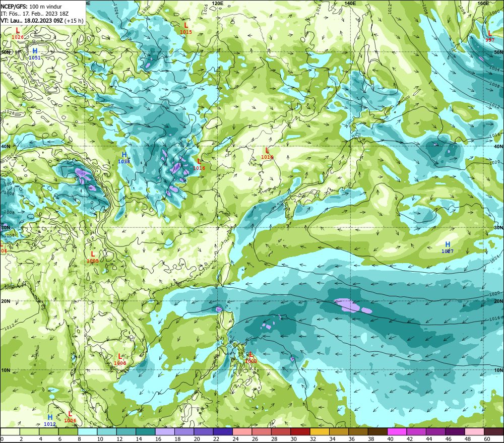The image size is (504, 443).
Task: Click the 120E longitude label
Action: pyautogui.click(x=218, y=3)
